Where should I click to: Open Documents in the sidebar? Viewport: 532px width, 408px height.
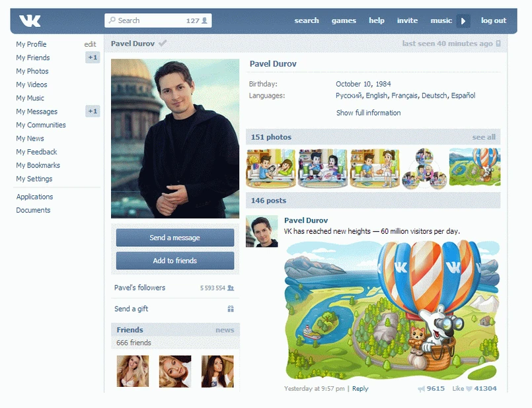tap(33, 210)
